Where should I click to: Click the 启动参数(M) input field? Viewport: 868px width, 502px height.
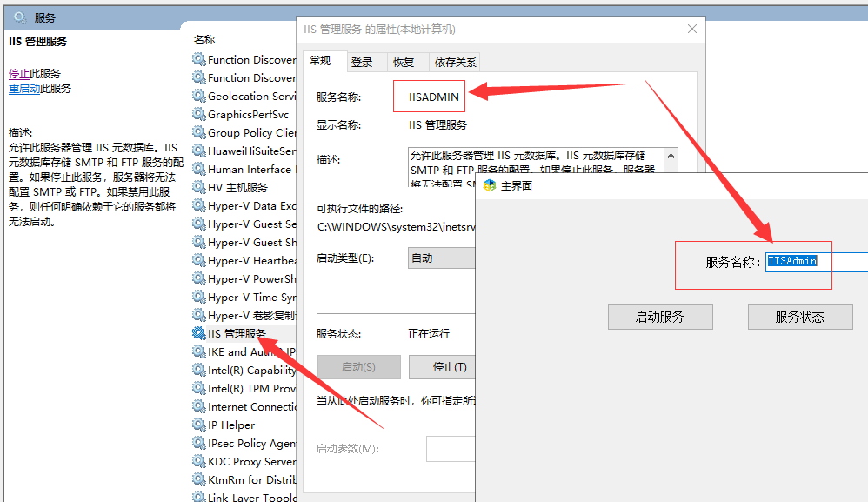click(451, 449)
